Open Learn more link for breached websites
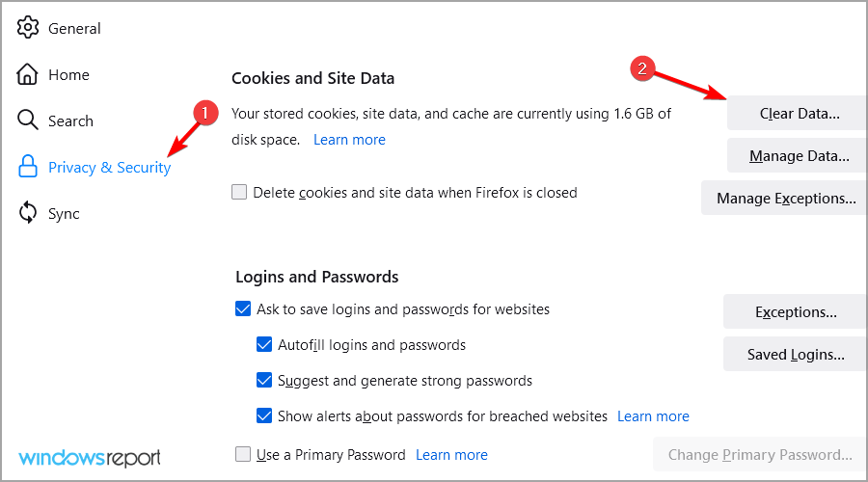Viewport: 868px width, 482px height. click(653, 416)
